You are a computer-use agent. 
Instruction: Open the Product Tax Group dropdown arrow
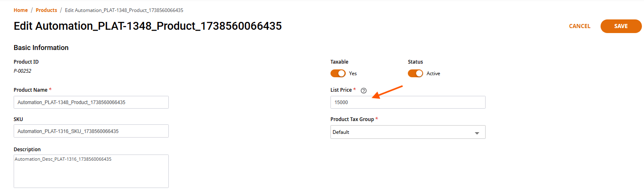pos(477,133)
